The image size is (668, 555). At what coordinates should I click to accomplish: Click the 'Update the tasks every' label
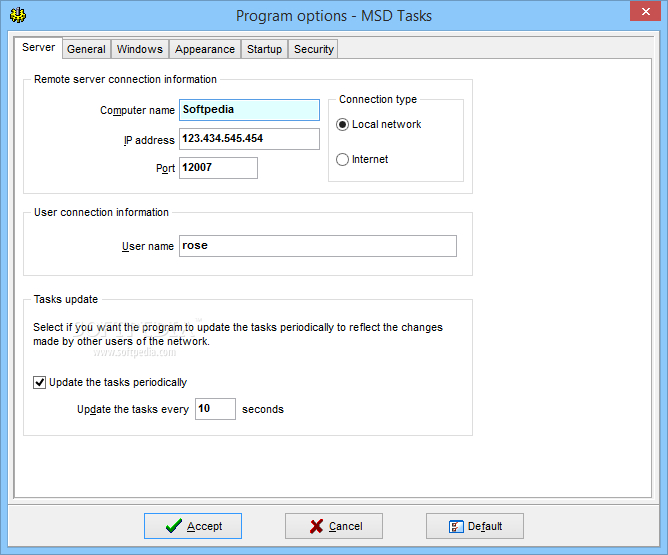click(132, 409)
